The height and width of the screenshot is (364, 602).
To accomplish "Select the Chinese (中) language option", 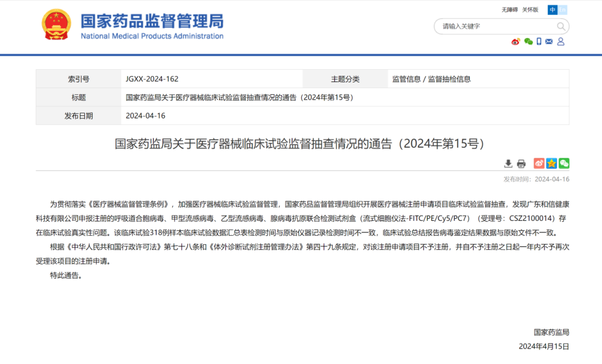I will point(552,9).
